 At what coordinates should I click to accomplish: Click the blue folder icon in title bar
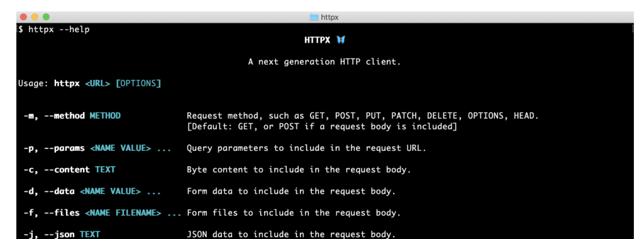(x=314, y=17)
